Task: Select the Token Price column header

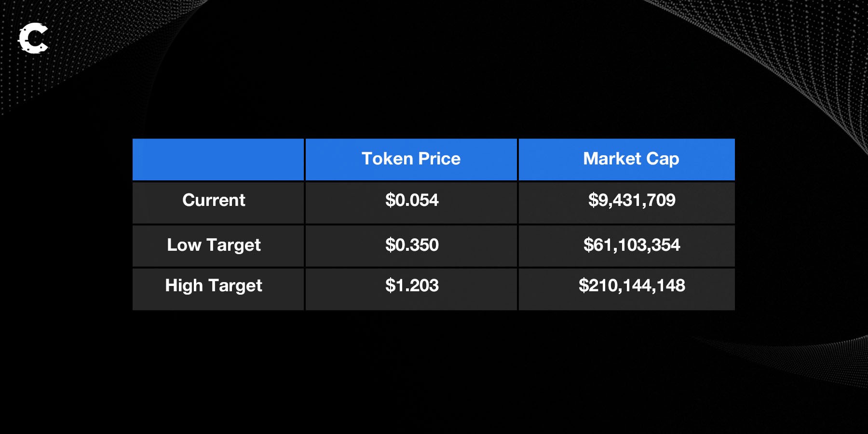Action: (411, 159)
